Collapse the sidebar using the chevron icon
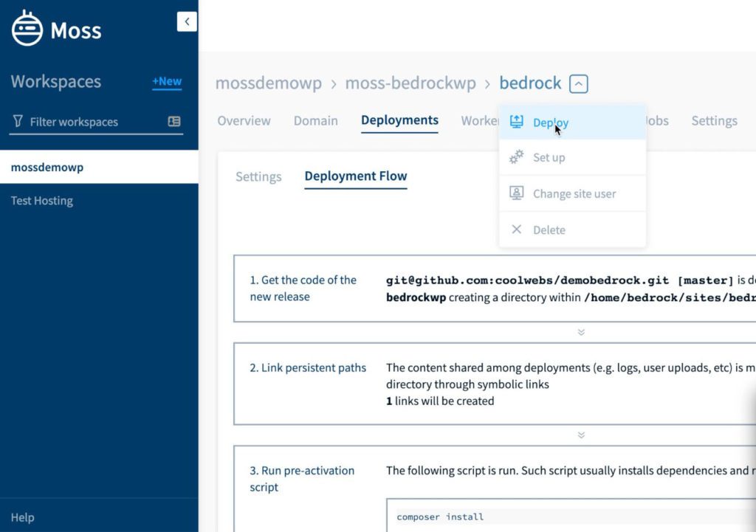The image size is (756, 532). (187, 21)
